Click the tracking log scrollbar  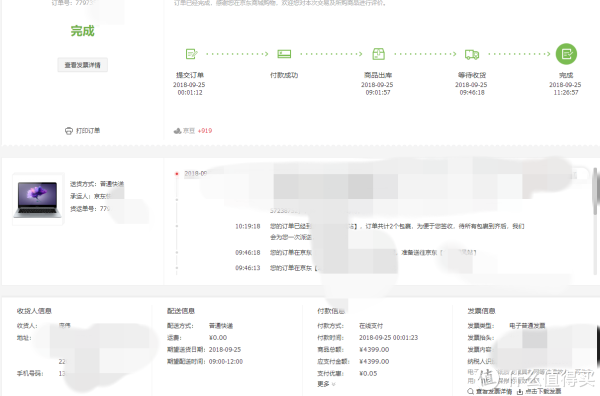click(x=595, y=191)
